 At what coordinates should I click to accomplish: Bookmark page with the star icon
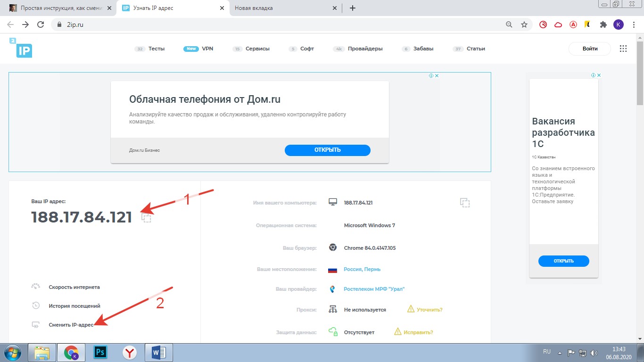[524, 25]
